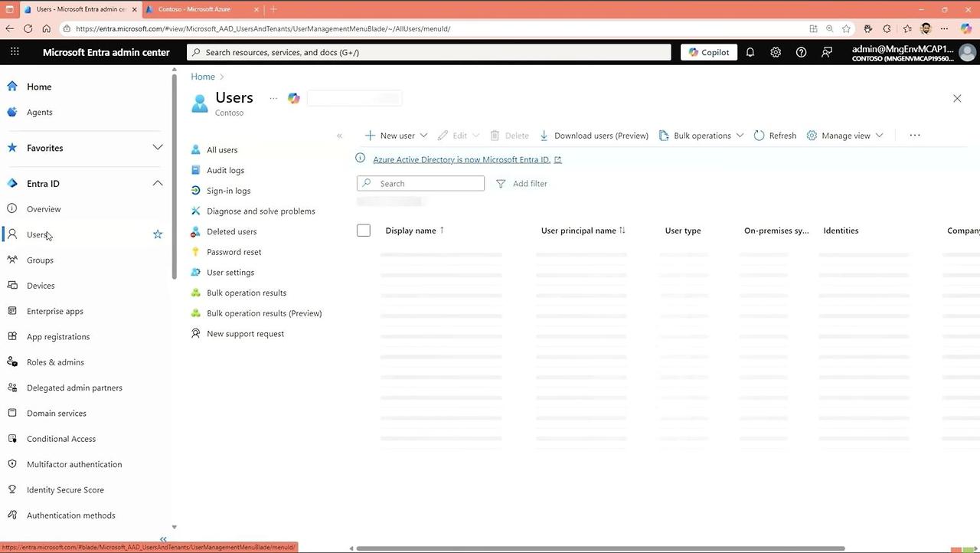The image size is (980, 553).
Task: Select All users in the blade menu
Action: tap(222, 150)
